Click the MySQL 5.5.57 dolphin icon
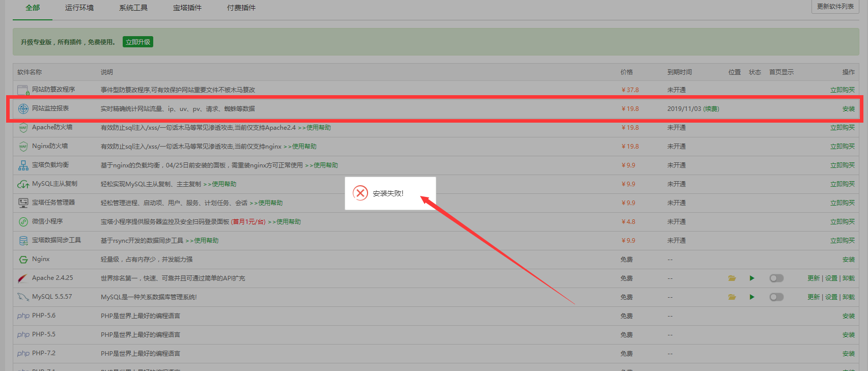 tap(23, 297)
